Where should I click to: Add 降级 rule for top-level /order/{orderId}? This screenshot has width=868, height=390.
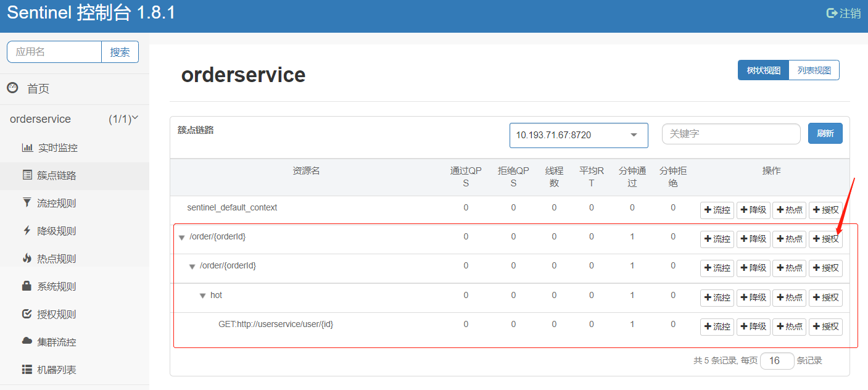click(753, 239)
